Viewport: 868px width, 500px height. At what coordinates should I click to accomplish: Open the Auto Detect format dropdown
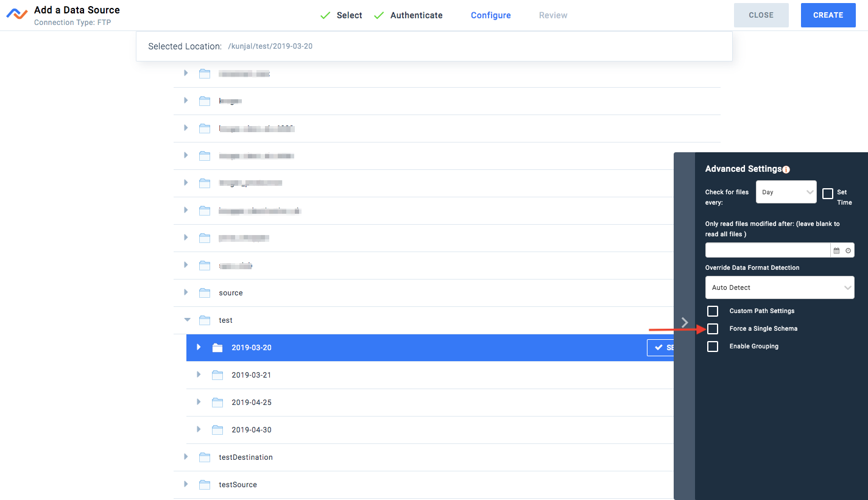[x=780, y=287]
